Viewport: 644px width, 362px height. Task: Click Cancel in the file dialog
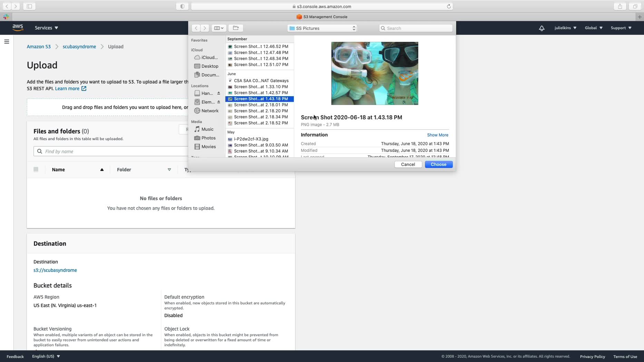tap(408, 164)
